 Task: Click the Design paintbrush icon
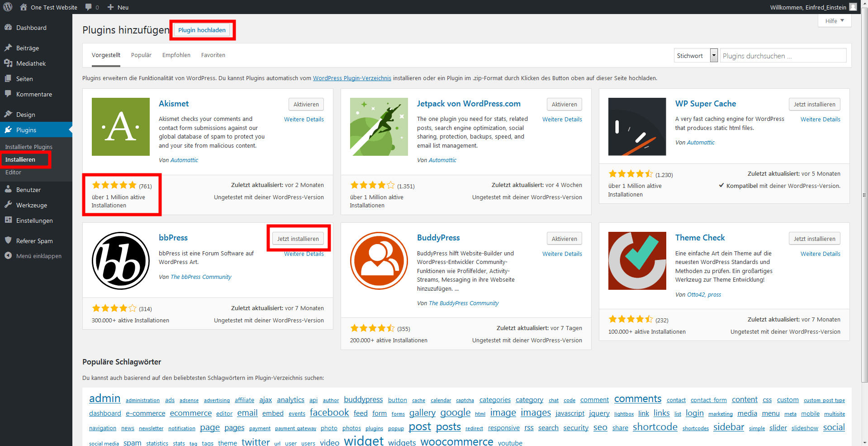point(8,114)
